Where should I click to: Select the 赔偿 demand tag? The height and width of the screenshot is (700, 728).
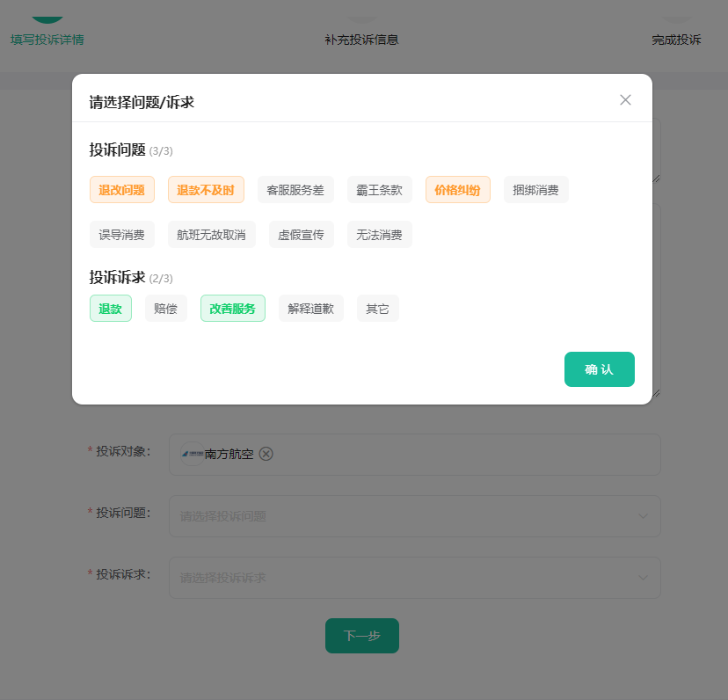[x=165, y=309]
